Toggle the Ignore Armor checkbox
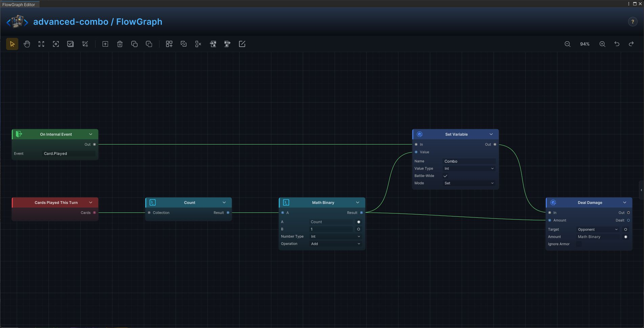The width and height of the screenshot is (644, 328). [x=579, y=244]
